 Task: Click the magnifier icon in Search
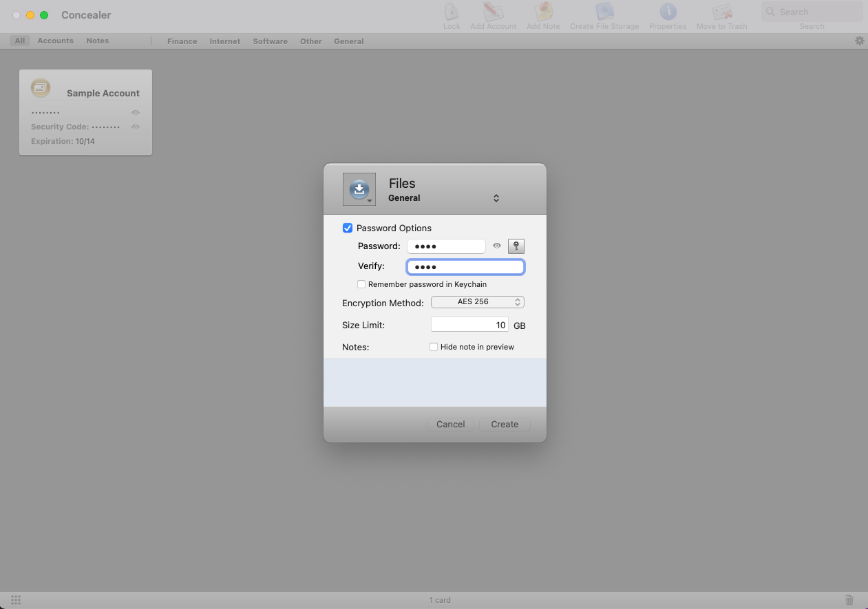coord(772,12)
